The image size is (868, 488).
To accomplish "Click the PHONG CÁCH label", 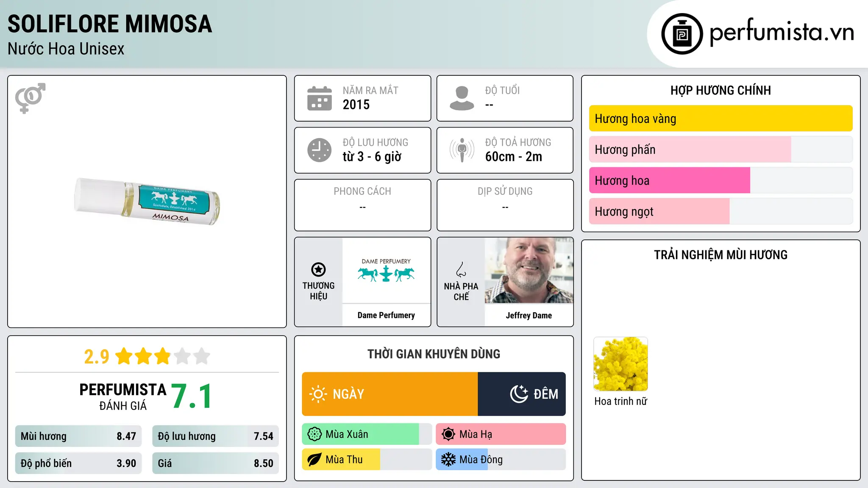I will (x=362, y=191).
